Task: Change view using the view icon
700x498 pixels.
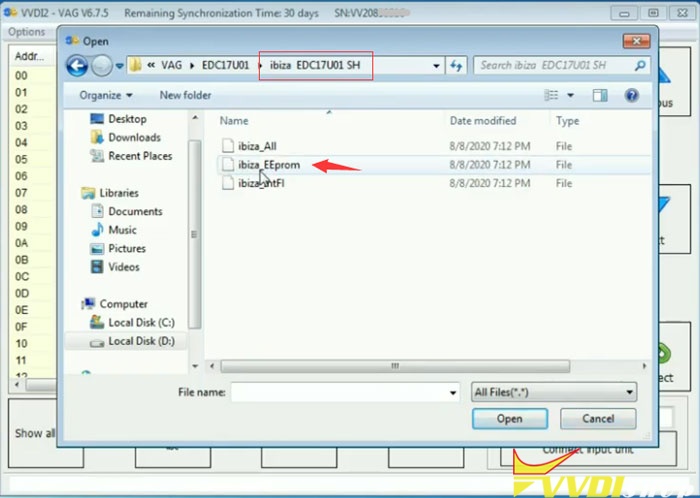Action: [551, 95]
